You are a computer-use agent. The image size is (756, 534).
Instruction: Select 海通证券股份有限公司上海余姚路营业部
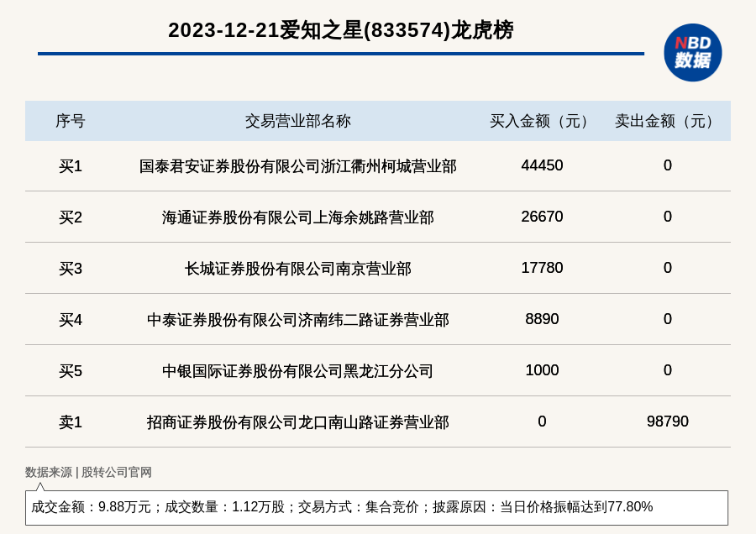[x=298, y=217]
